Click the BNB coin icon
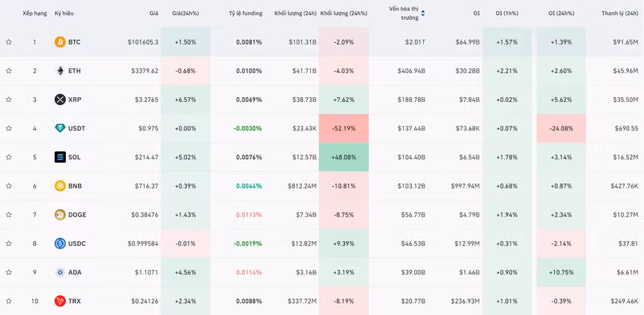644x315 pixels. pyautogui.click(x=60, y=186)
